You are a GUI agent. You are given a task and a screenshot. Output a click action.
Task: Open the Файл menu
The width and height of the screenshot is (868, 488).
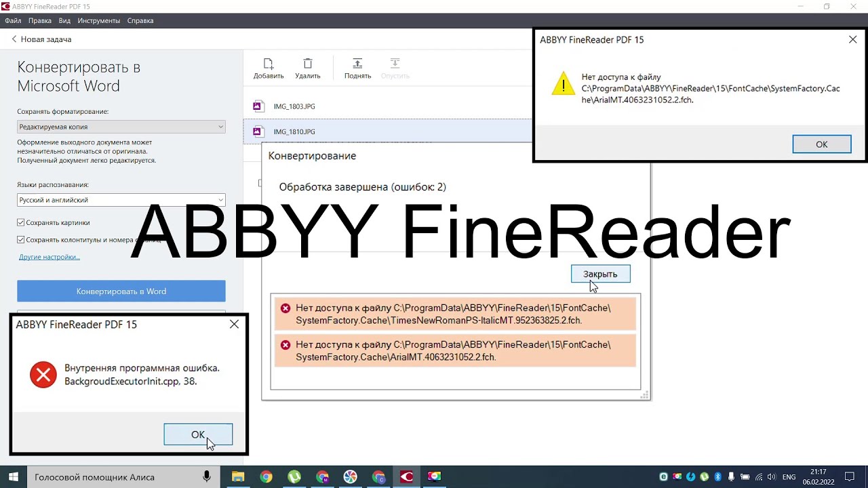[13, 21]
